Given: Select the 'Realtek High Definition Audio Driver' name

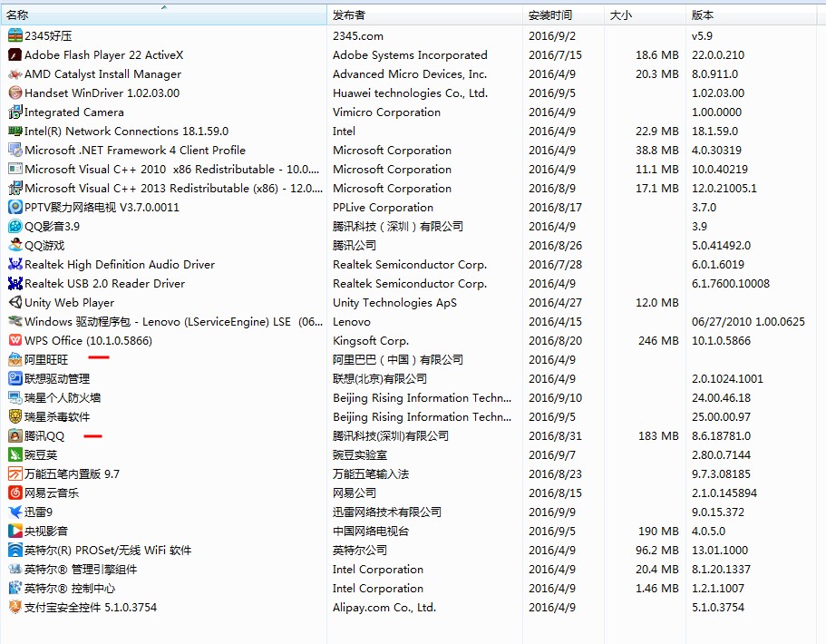Looking at the screenshot, I should pos(120,264).
